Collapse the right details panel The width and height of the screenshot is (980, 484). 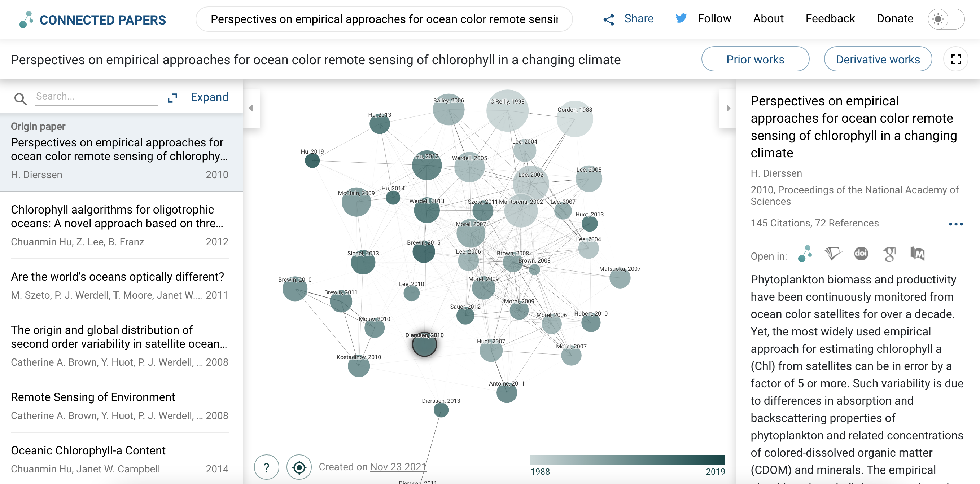point(728,108)
